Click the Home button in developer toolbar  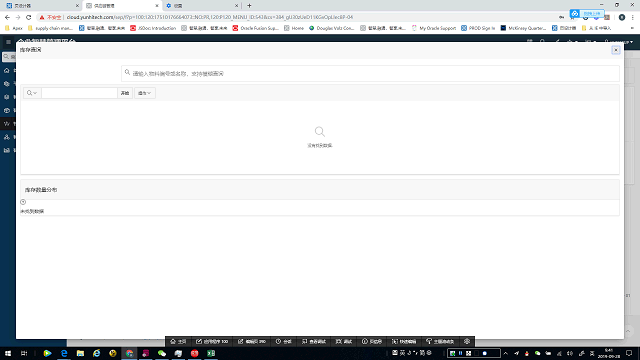tap(178, 341)
